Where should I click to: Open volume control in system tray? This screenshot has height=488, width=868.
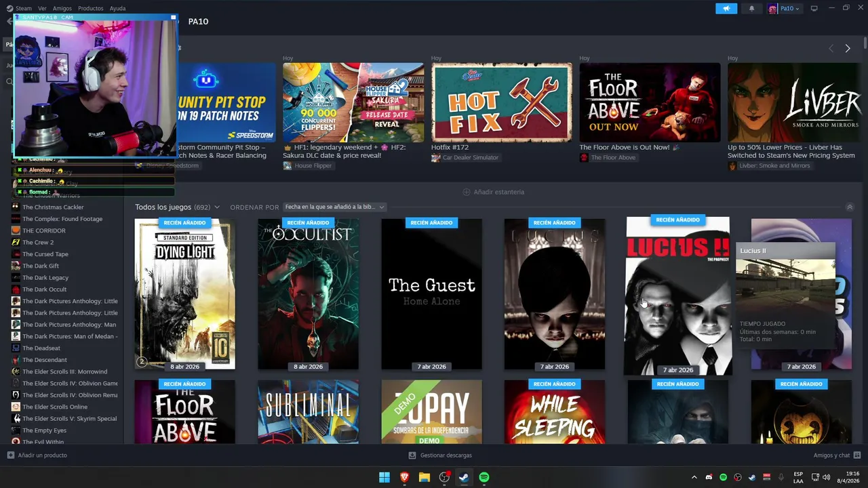coord(826,477)
